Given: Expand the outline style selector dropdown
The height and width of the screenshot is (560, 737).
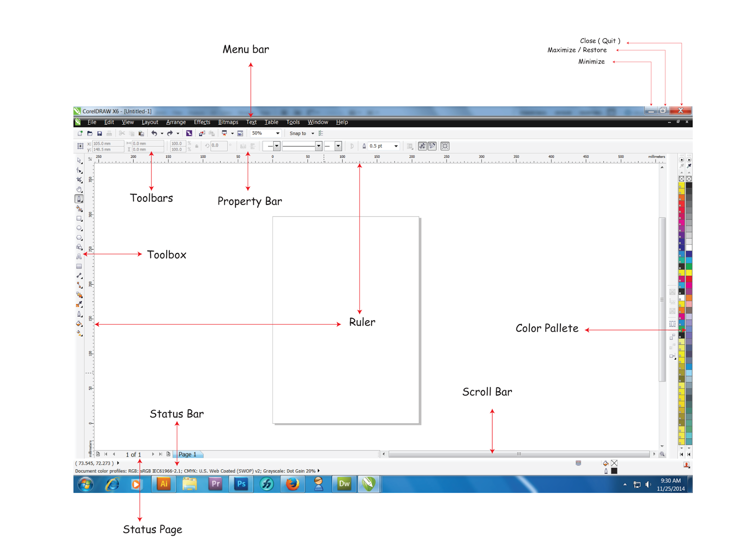Looking at the screenshot, I should tap(319, 146).
